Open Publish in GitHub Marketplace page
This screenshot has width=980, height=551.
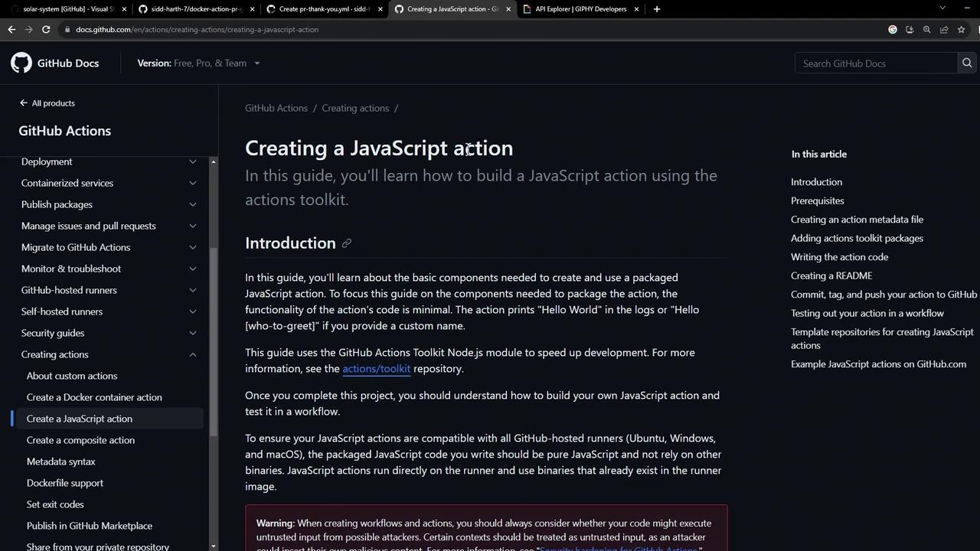tap(90, 526)
